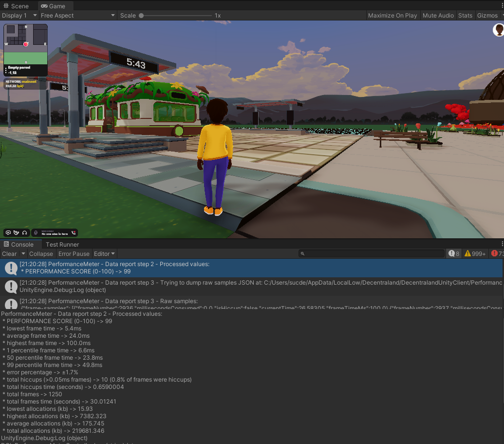Click 'lowest frame time -> 5.4ms' line

click(x=42, y=328)
